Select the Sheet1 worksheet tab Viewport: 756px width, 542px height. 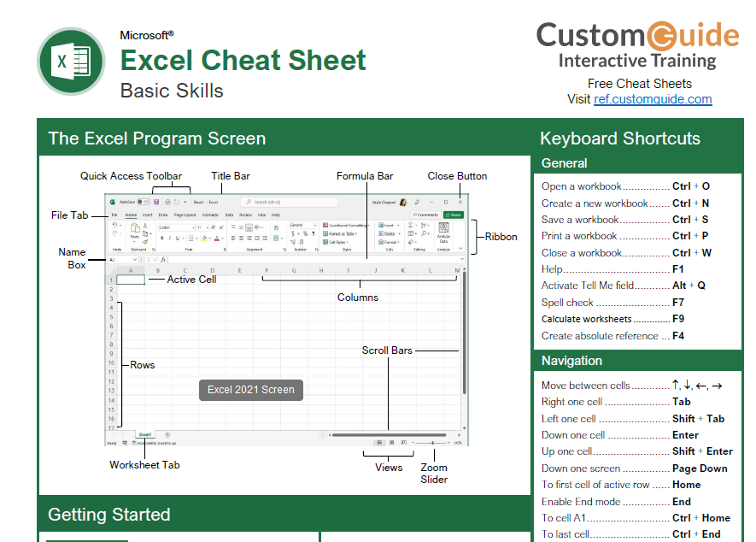coord(145,435)
